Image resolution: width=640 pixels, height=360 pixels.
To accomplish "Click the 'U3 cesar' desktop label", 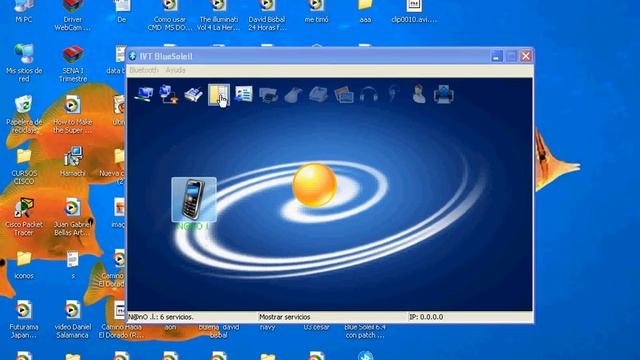I will tap(316, 327).
